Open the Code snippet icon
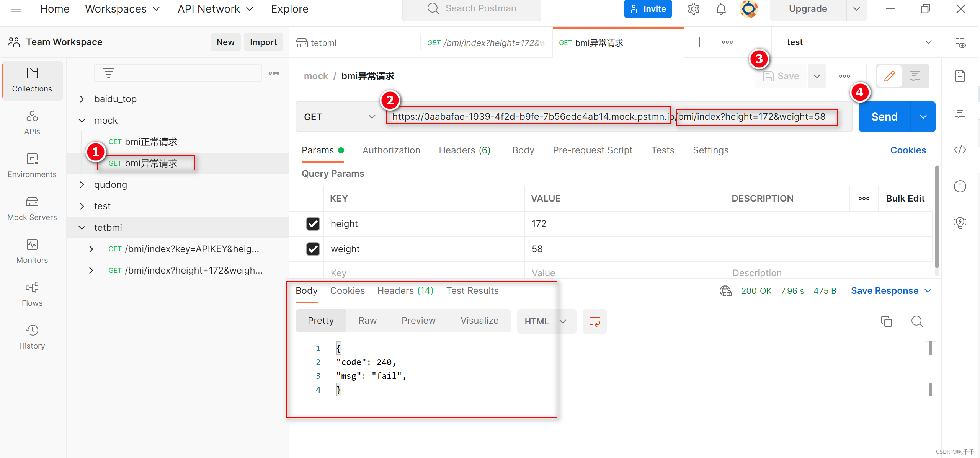The image size is (980, 458). click(x=960, y=149)
